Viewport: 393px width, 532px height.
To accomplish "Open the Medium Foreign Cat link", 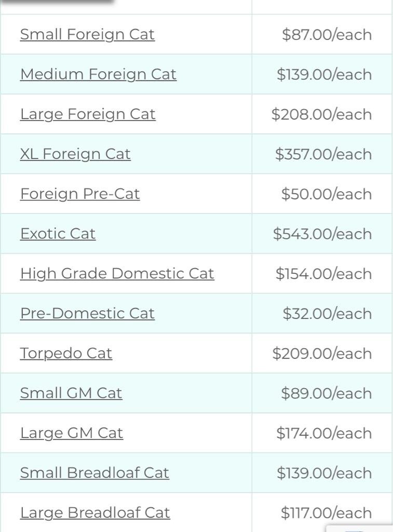I will pyautogui.click(x=98, y=74).
